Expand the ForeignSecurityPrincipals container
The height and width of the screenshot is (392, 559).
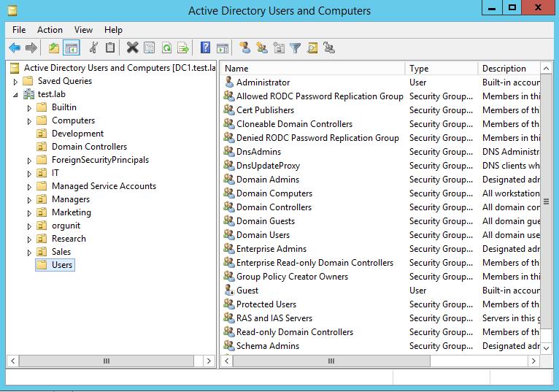click(x=29, y=161)
